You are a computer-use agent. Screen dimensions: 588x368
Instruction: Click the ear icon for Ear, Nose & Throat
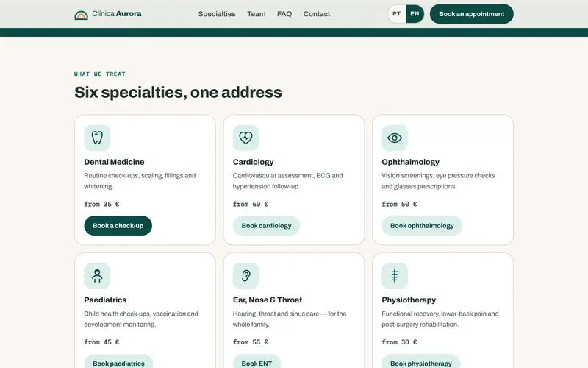[245, 275]
